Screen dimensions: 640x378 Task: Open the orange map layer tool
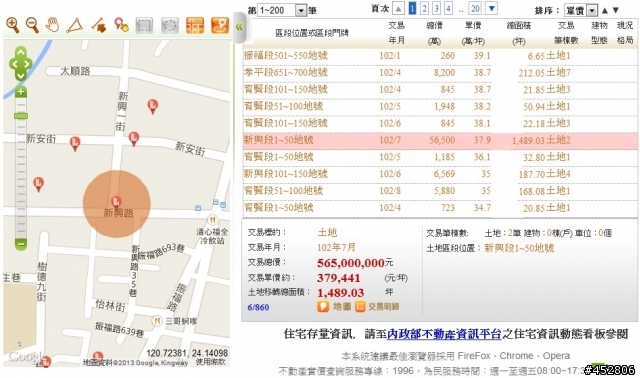195,25
